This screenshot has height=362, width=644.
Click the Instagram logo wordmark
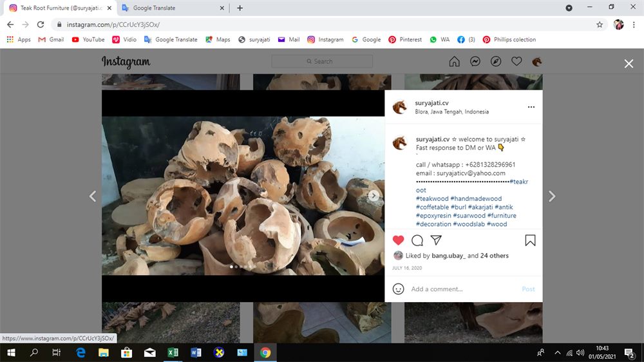click(x=126, y=62)
